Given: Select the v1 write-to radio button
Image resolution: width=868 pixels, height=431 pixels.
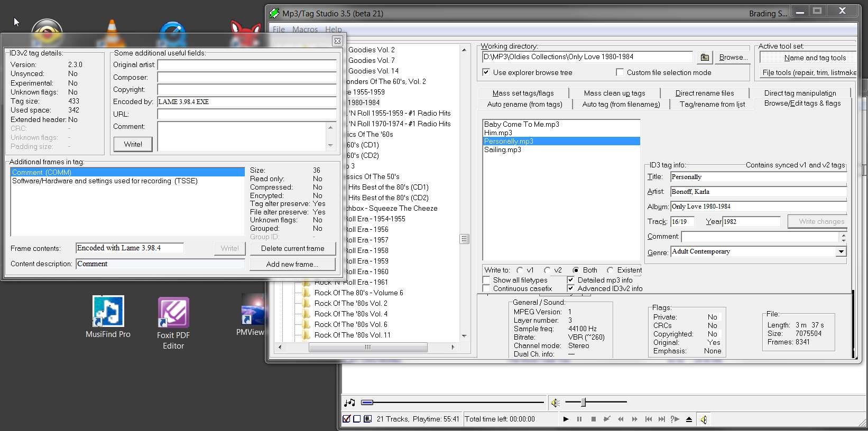Looking at the screenshot, I should [x=520, y=270].
